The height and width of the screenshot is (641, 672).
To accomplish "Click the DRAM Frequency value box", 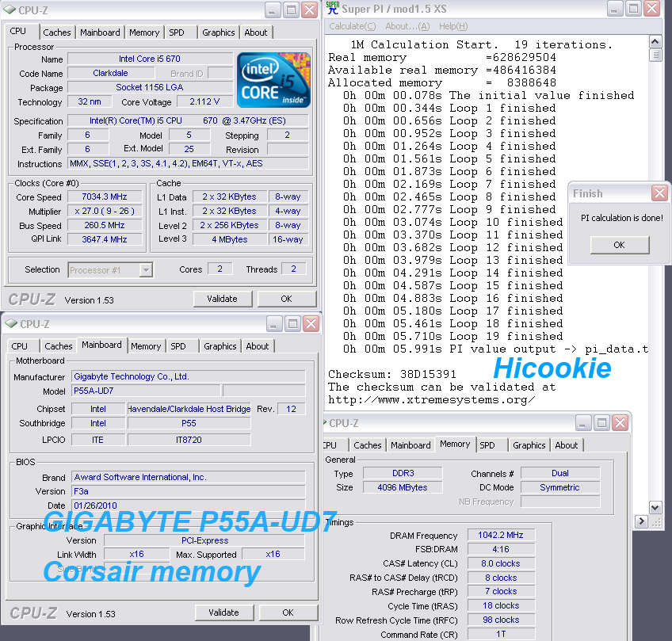I will pyautogui.click(x=500, y=536).
